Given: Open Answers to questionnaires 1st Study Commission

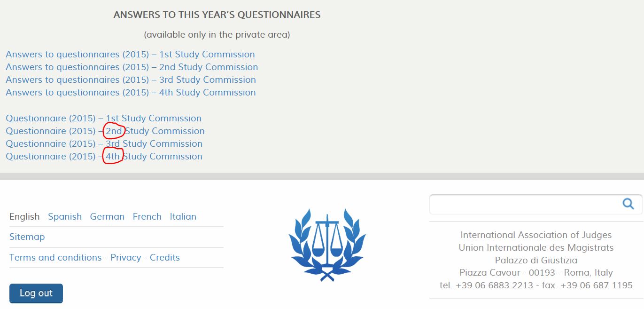Looking at the screenshot, I should coord(130,55).
